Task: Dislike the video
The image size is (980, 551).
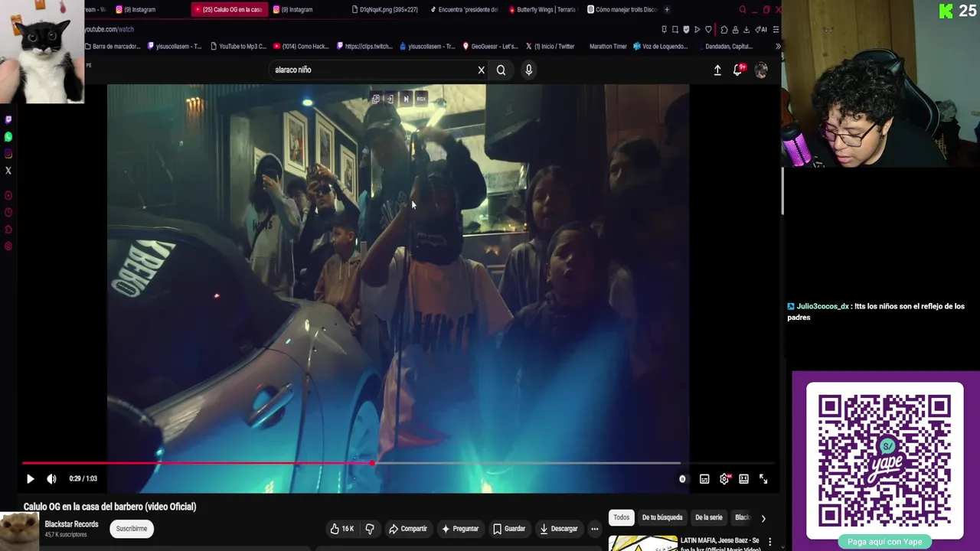Action: tap(370, 529)
